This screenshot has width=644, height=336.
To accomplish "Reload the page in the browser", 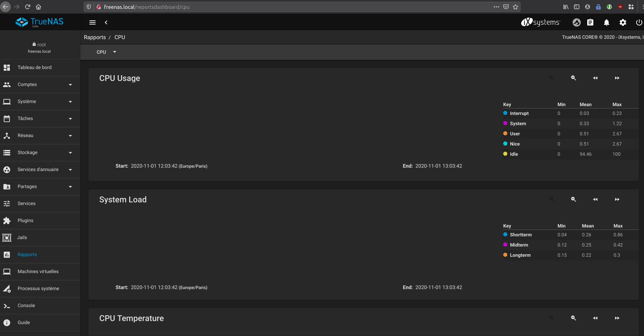I will tap(28, 7).
